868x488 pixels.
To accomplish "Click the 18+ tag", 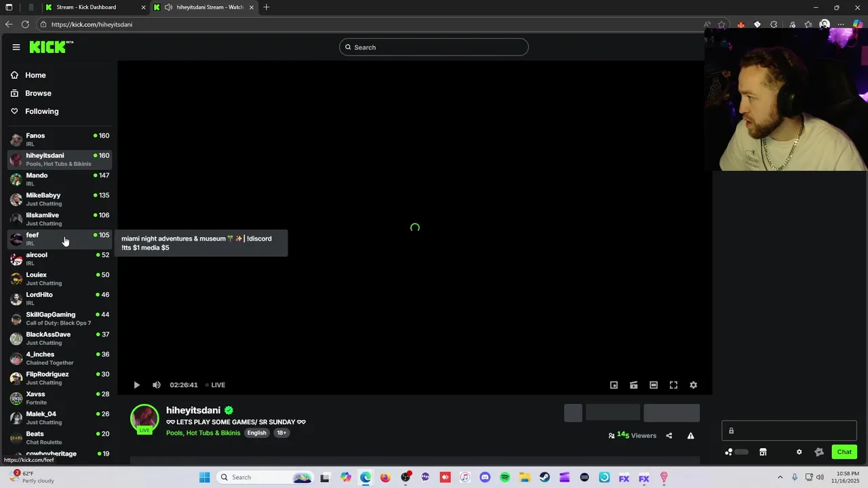I will 281,433.
